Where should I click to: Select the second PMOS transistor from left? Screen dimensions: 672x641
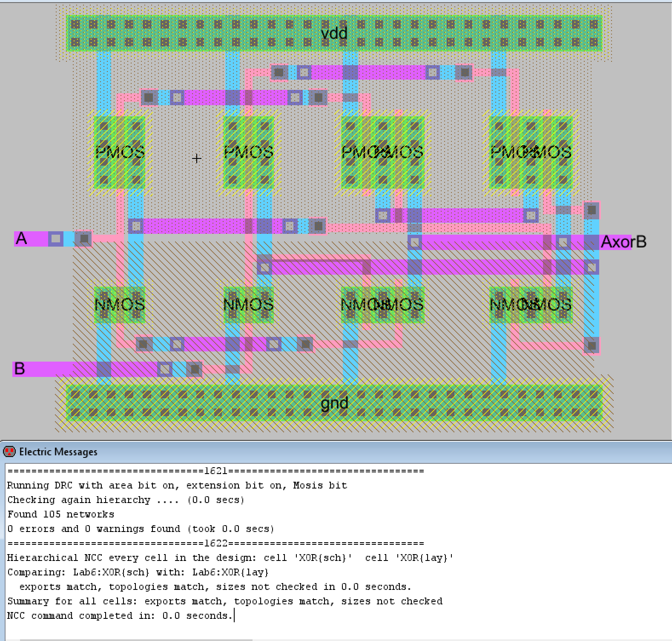tap(249, 152)
